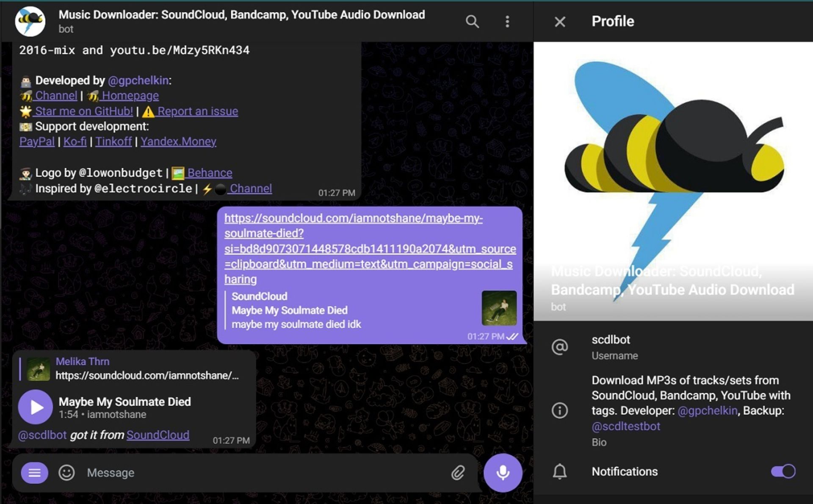Viewport: 813px width, 504px height.
Task: Click 1:54 iamnotshane track info
Action: (x=102, y=415)
